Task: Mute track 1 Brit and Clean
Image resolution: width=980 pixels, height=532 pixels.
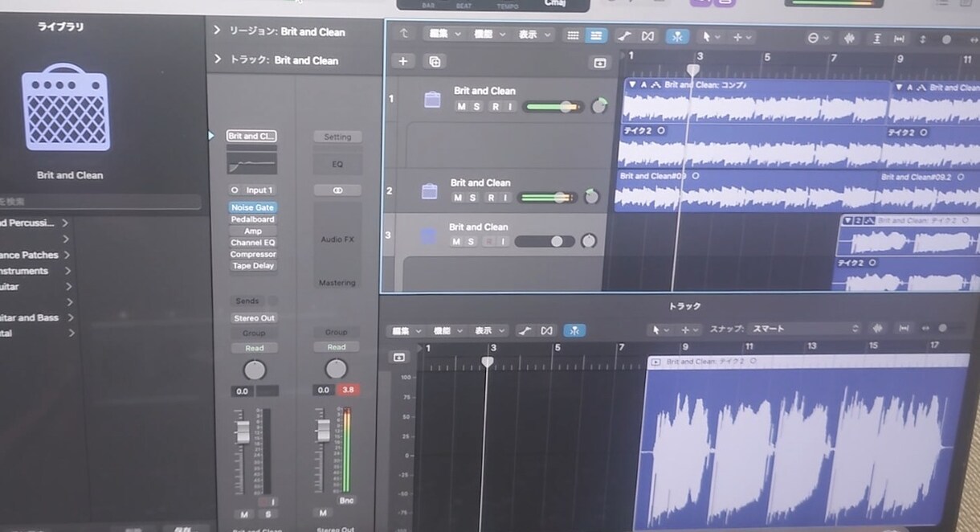Action: tap(461, 107)
